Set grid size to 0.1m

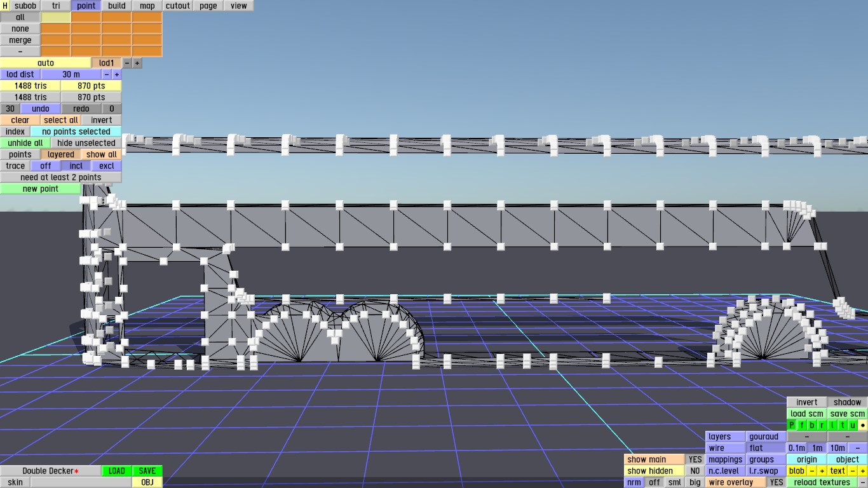797,448
